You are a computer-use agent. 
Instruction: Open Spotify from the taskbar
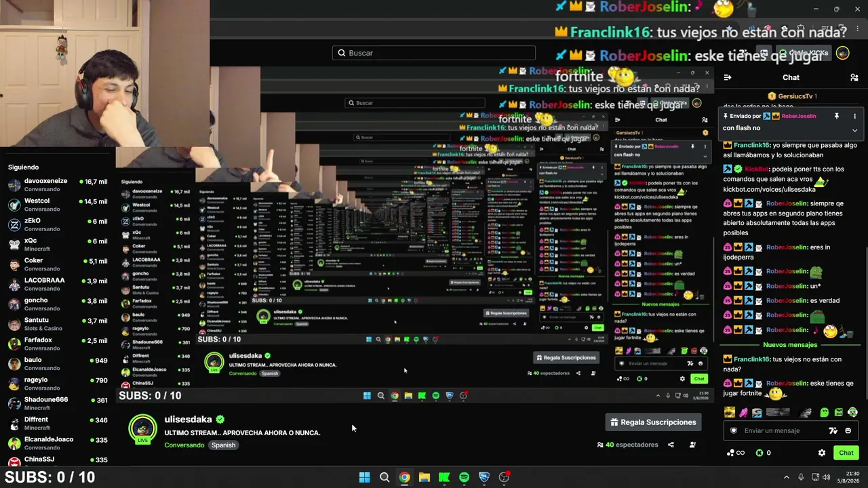464,477
